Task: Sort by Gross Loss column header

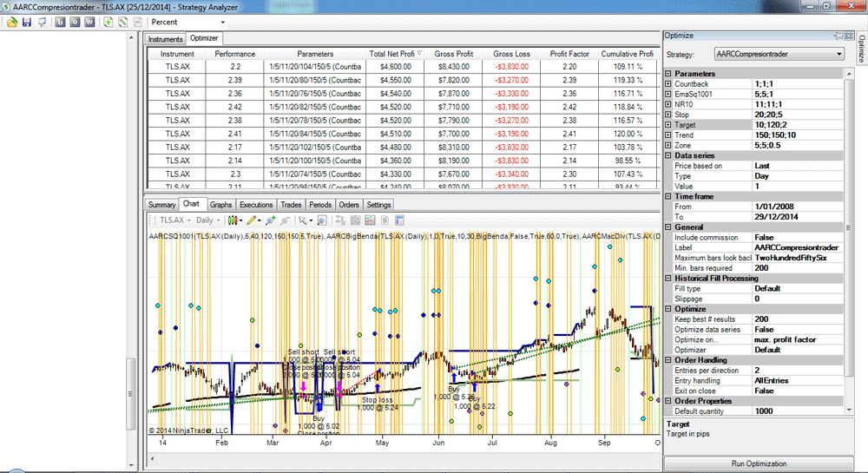Action: point(511,54)
